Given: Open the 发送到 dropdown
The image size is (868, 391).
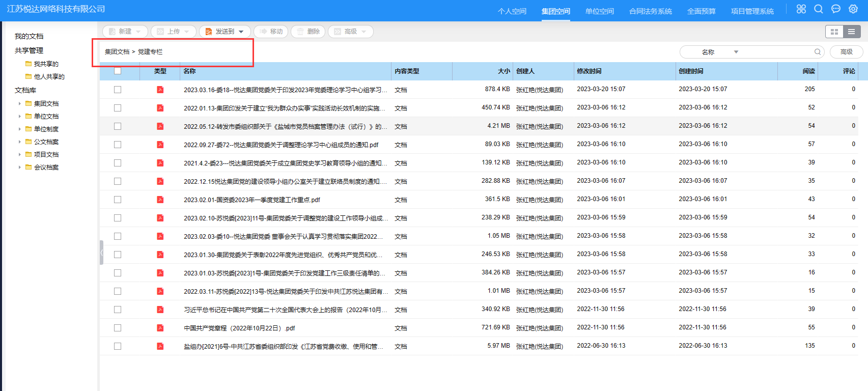Looking at the screenshot, I should pos(225,32).
